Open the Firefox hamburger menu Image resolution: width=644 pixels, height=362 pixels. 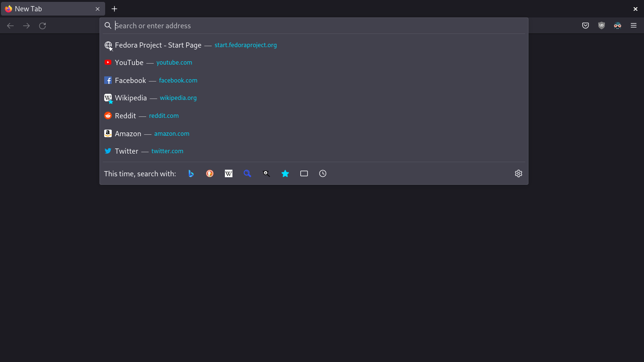[x=634, y=26]
